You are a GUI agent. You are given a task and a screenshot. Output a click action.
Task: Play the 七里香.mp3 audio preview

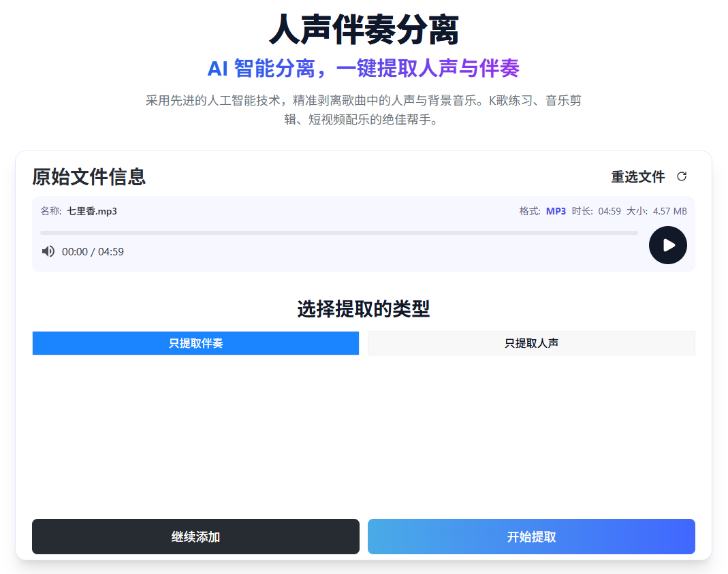[x=667, y=245]
